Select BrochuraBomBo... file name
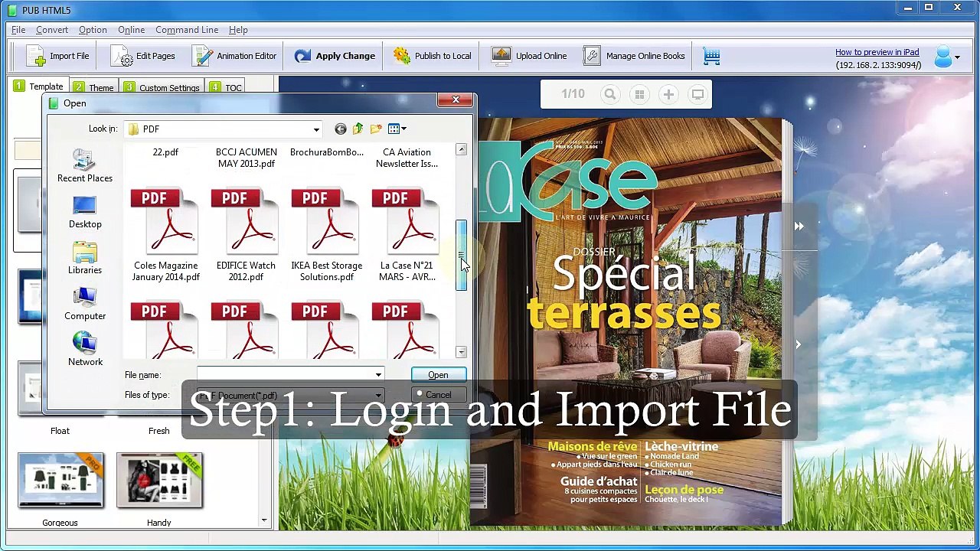Screen dimensions: 980x551 (327, 152)
